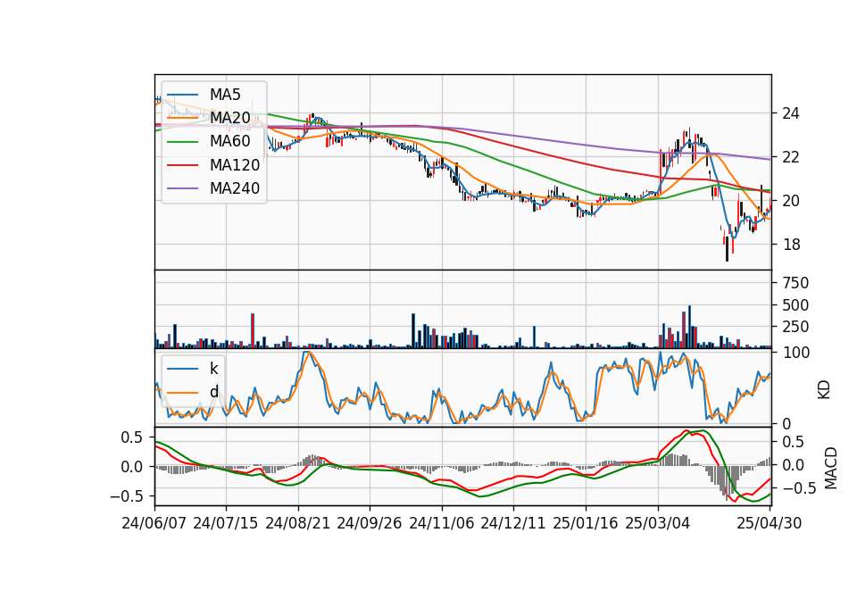The image size is (857, 616).
Task: Click the k legend label in KD panel
Action: [213, 369]
